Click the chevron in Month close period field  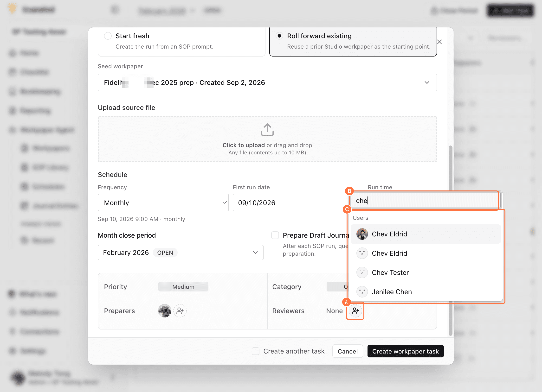(x=255, y=253)
